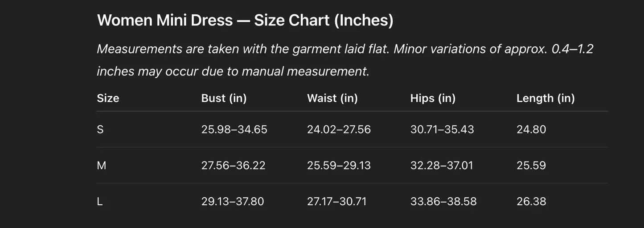The image size is (644, 228).
Task: Select the L size row label
Action: [x=100, y=202]
